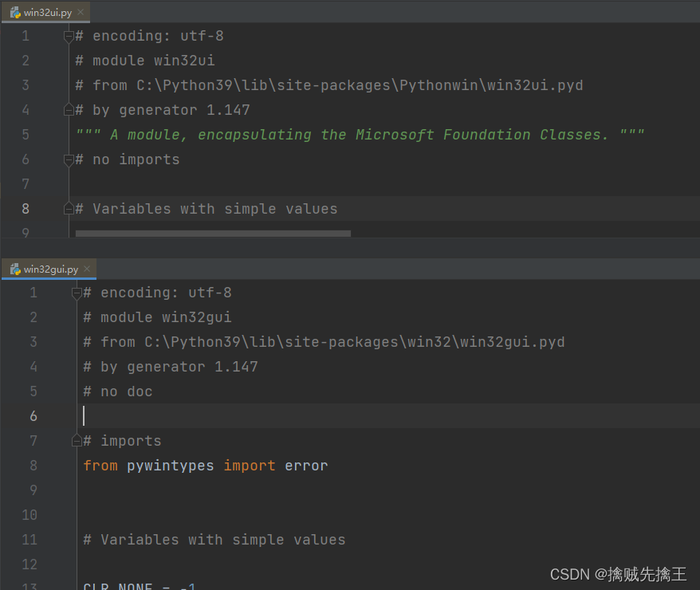Toggle fold marker at win32ui.py line 8

pos(69,209)
